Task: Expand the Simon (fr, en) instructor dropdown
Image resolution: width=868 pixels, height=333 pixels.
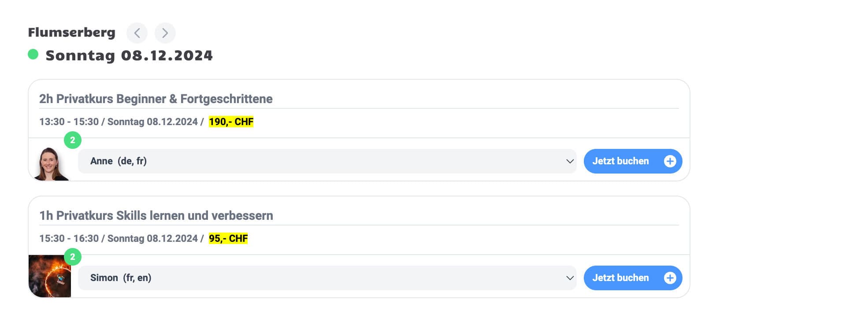Action: pyautogui.click(x=326, y=278)
